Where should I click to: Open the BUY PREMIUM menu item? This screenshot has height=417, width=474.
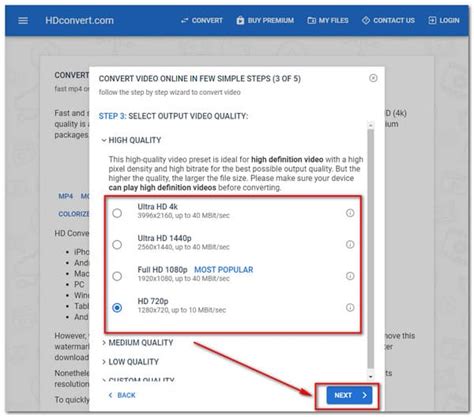click(x=265, y=21)
